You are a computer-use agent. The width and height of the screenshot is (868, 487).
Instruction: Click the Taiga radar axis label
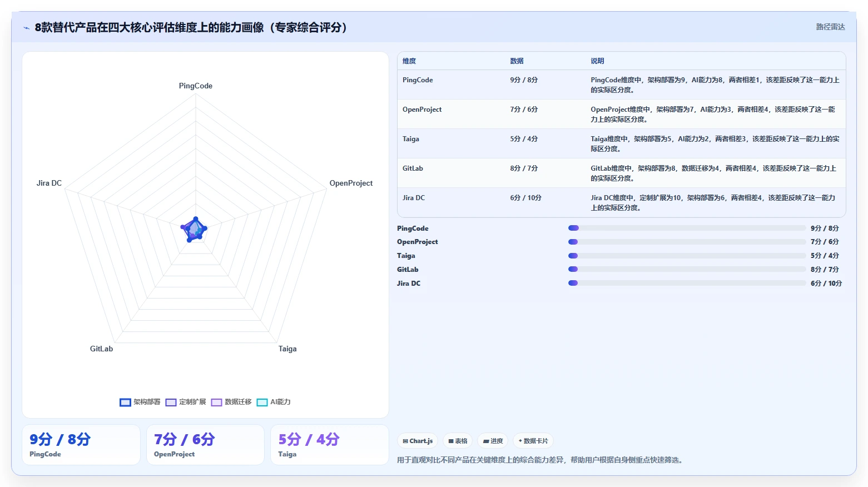(x=287, y=349)
